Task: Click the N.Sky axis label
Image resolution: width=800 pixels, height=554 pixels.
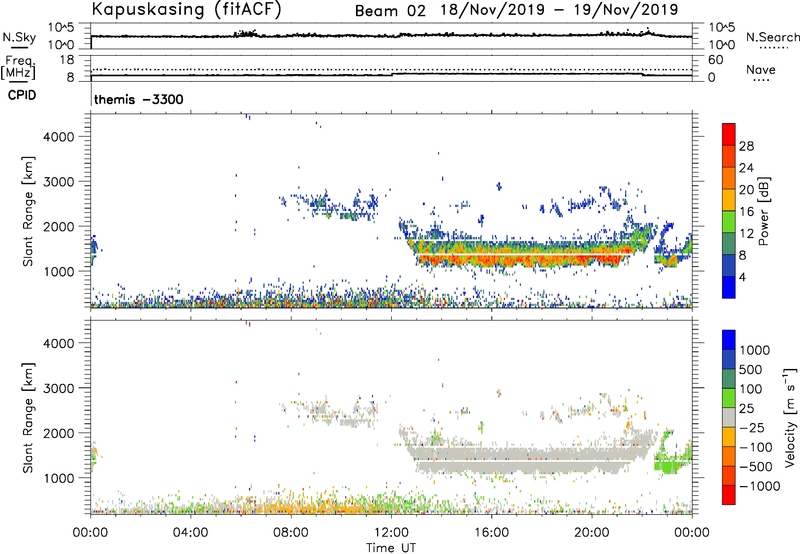Action: pos(19,37)
